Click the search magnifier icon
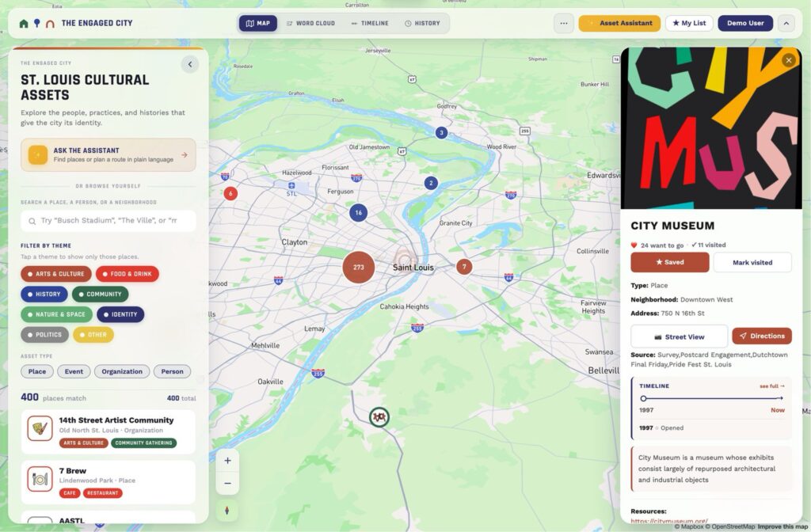 pos(32,221)
